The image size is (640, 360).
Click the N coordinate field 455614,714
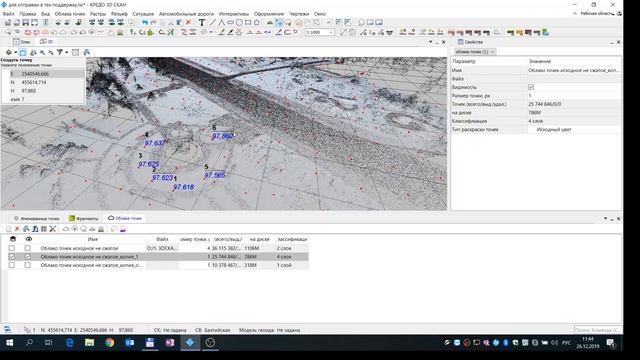(52, 82)
